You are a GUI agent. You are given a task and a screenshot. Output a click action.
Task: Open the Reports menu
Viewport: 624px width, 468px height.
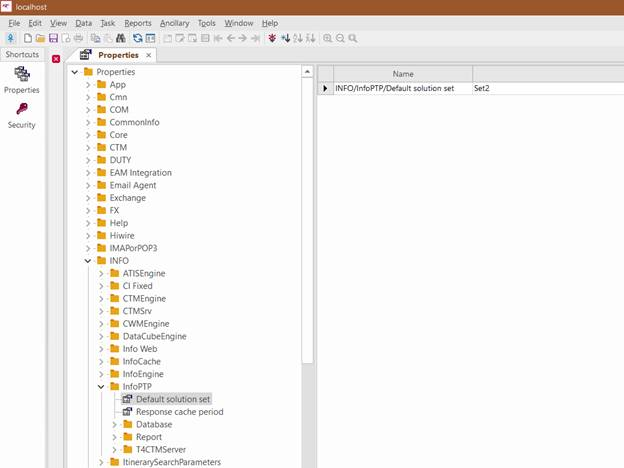(138, 22)
